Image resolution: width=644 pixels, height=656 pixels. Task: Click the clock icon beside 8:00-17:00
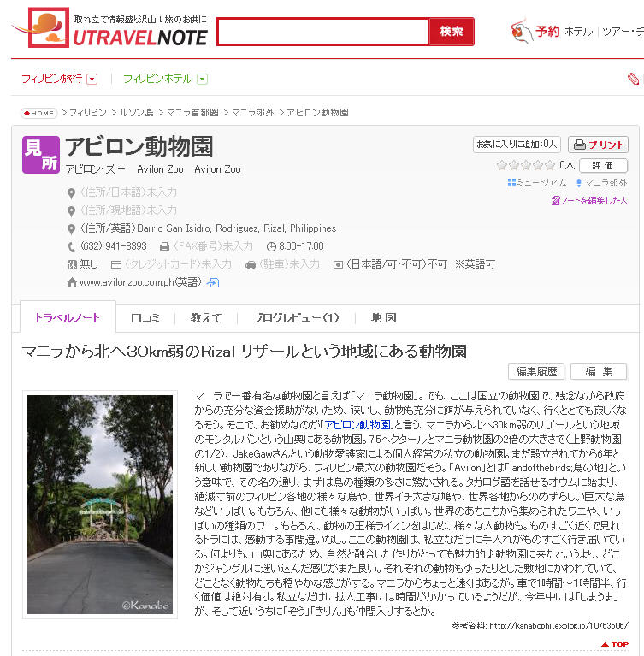coord(271,247)
